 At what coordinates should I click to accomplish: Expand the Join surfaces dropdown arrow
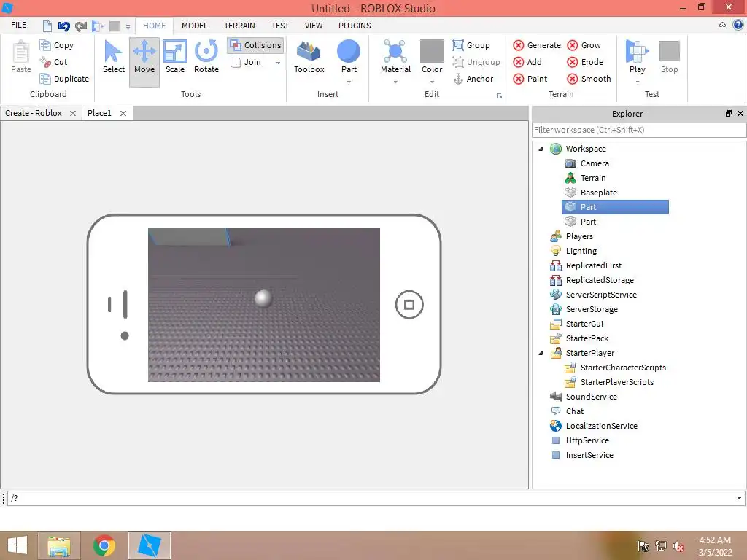[278, 63]
